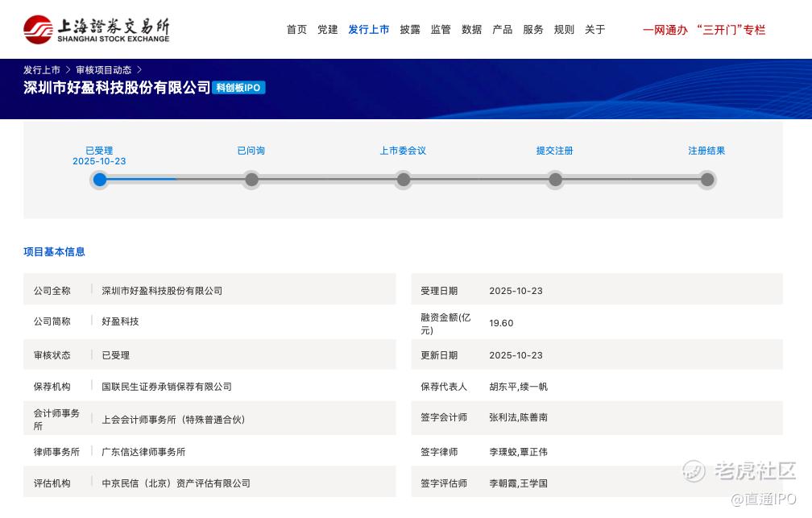The image size is (812, 518).
Task: Open the 首页 menu item
Action: (296, 30)
